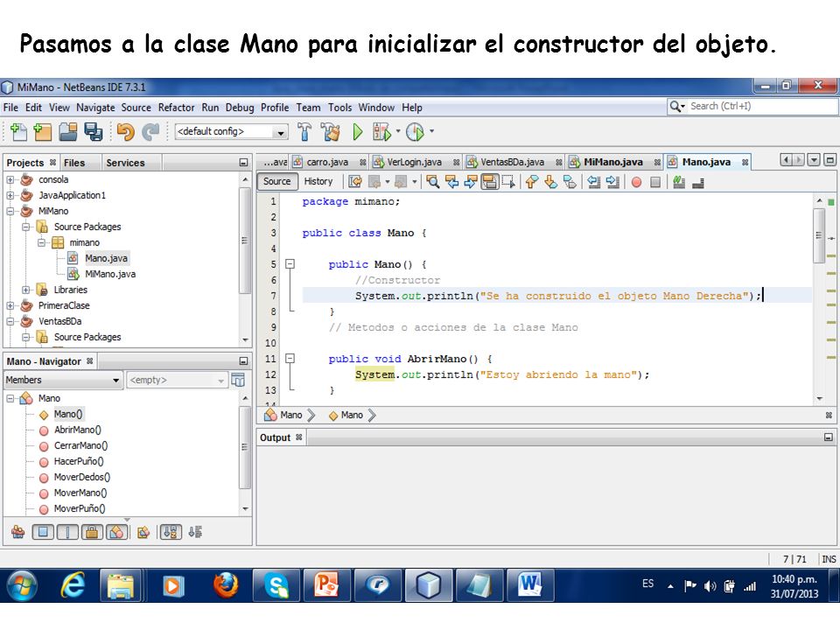The width and height of the screenshot is (840, 630).
Task: Switch to the Services tab
Action: coord(125,163)
